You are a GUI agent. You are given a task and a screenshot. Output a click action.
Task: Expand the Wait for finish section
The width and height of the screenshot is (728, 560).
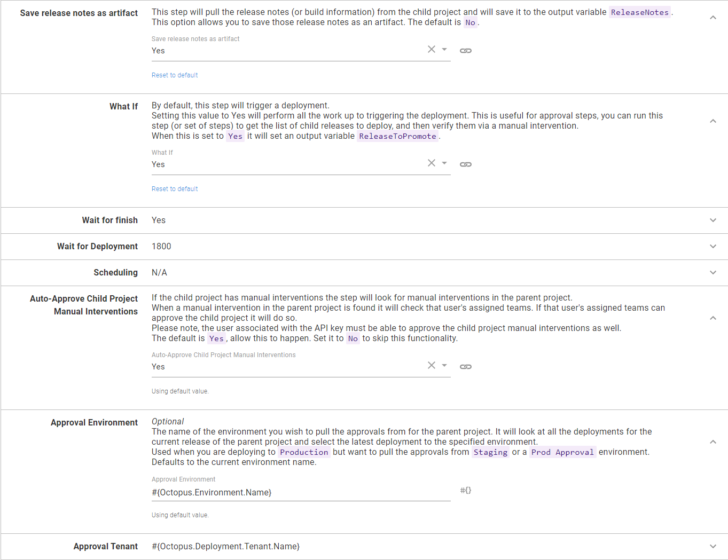[x=713, y=220]
